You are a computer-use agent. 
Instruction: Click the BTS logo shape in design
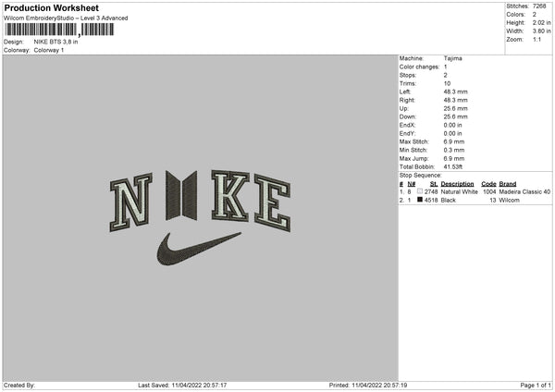point(181,195)
